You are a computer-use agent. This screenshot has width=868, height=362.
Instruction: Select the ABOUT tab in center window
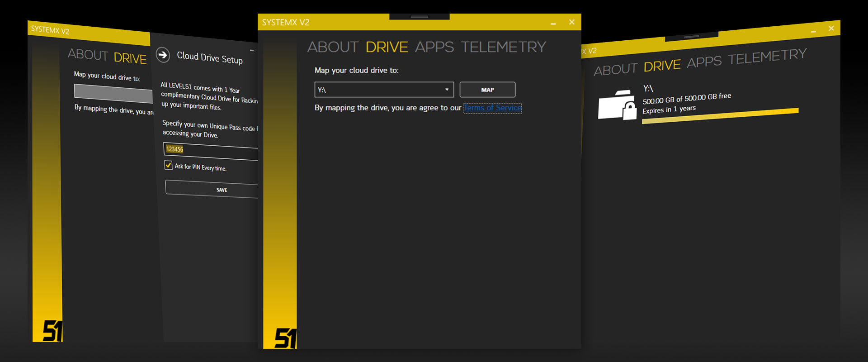pyautogui.click(x=332, y=47)
